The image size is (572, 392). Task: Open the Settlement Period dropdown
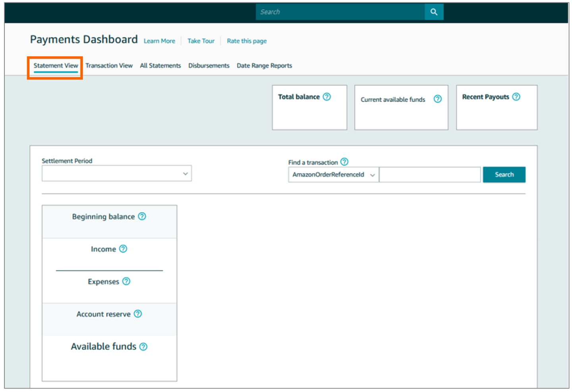tap(116, 173)
